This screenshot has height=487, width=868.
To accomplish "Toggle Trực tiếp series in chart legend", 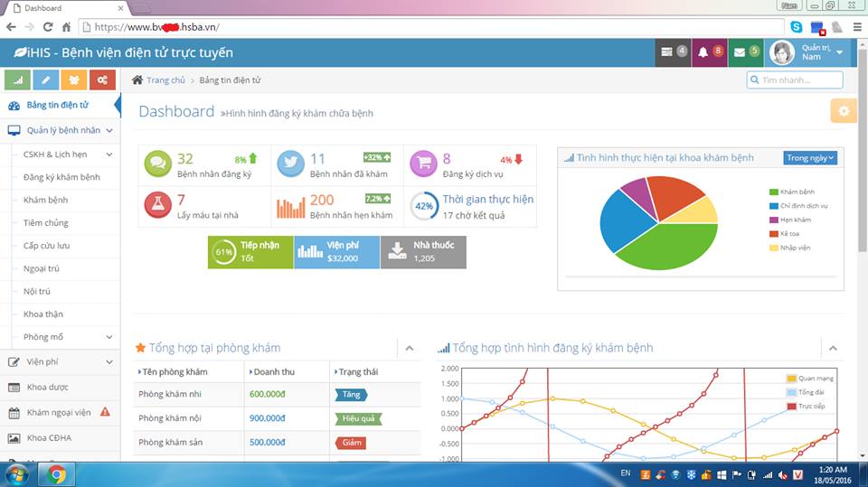I will (806, 407).
